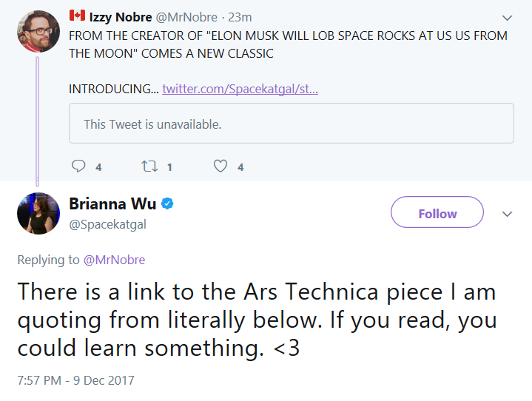
Task: Open the unavailable quoted tweet box
Action: click(x=292, y=123)
